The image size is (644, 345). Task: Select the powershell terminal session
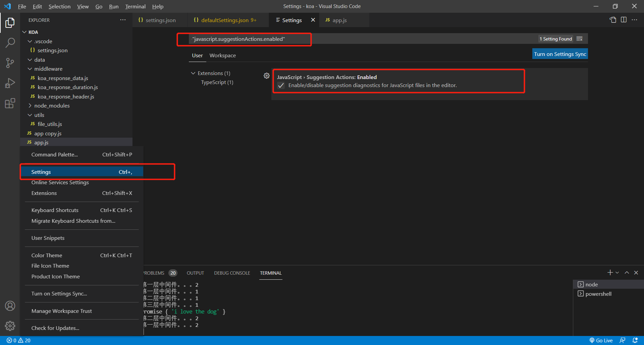[598, 294]
